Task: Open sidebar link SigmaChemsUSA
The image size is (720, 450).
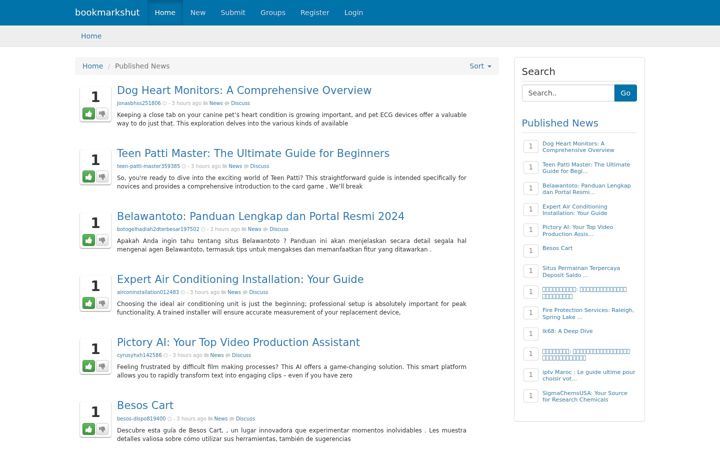Action: [585, 396]
